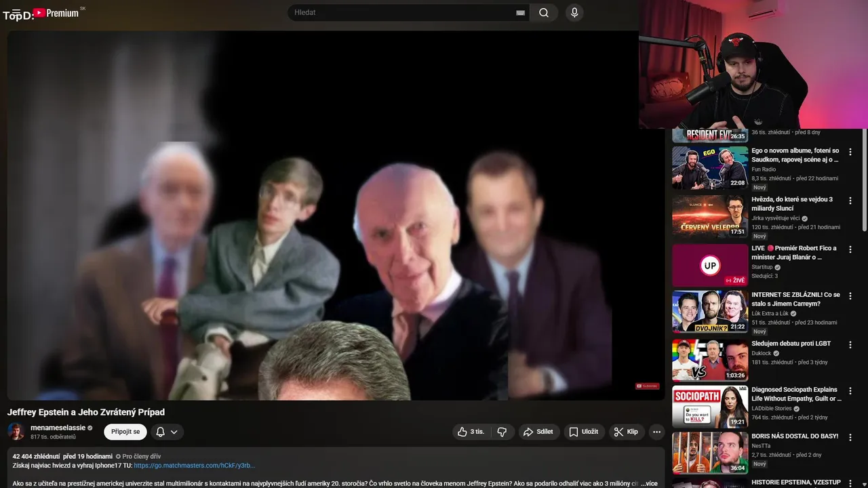
Task: Open SOCIOPATH video thumbnail
Action: pyautogui.click(x=710, y=407)
